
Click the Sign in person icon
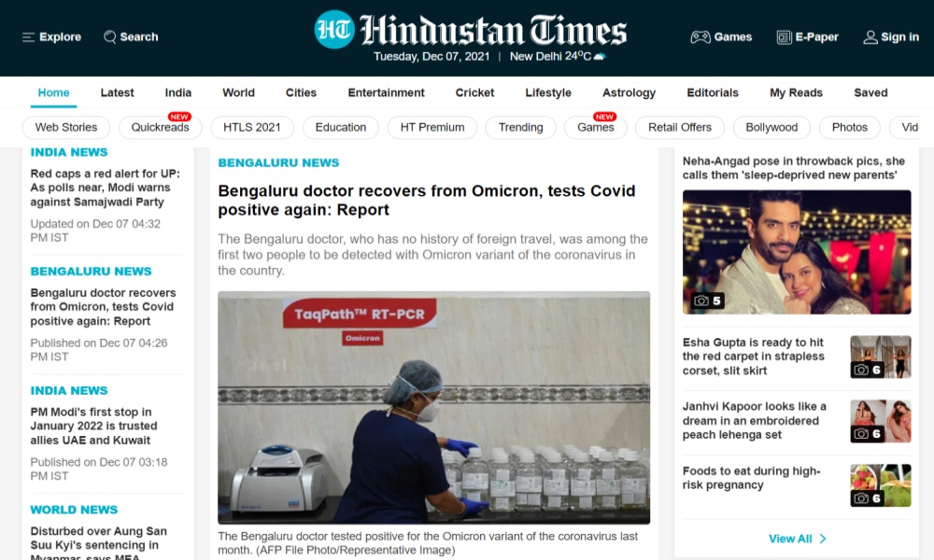(870, 37)
